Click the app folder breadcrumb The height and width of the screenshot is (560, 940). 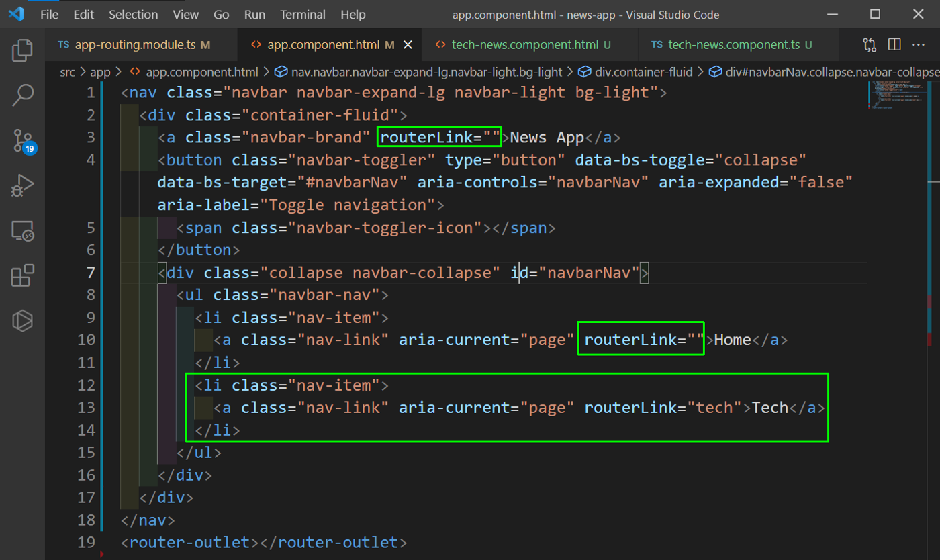[100, 71]
